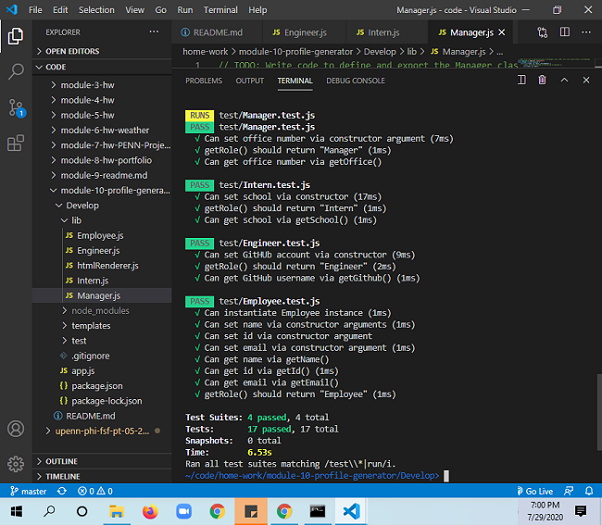This screenshot has width=602, height=525.
Task: Open errors and warnings count
Action: click(x=95, y=491)
